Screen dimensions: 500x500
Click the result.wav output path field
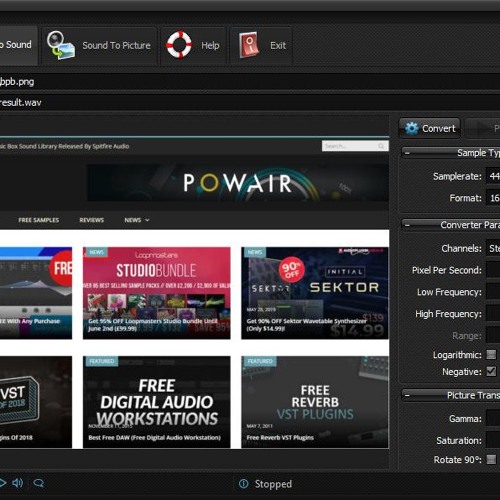point(250,102)
